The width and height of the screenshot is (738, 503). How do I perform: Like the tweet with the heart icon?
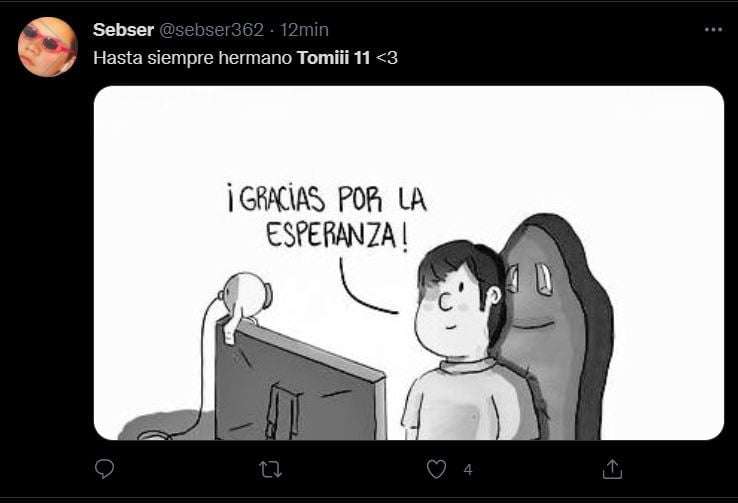[x=436, y=469]
